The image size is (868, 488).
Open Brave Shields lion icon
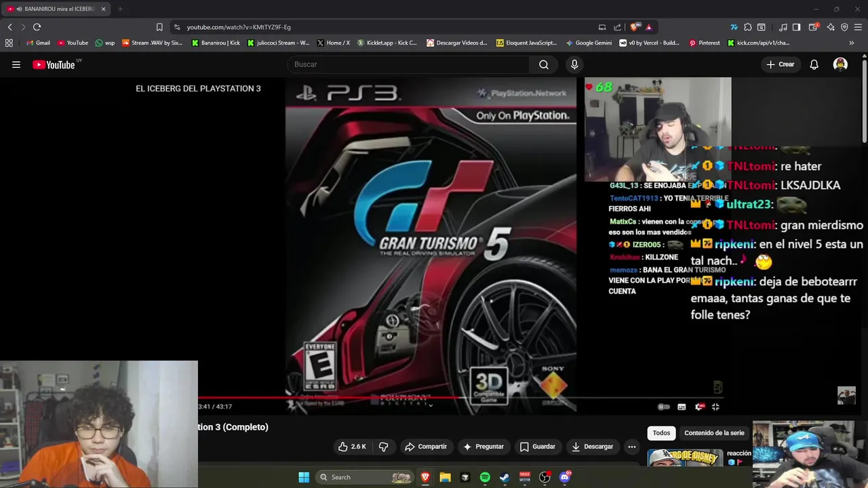click(635, 27)
